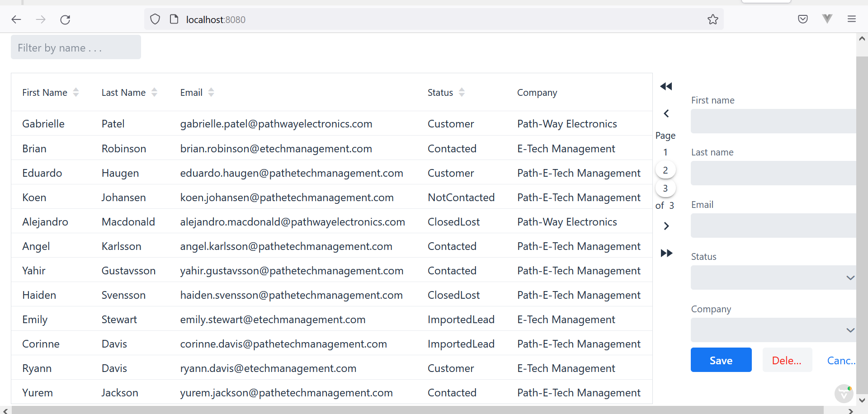Open the Status dropdown in form
This screenshot has height=414, width=868.
(773, 278)
